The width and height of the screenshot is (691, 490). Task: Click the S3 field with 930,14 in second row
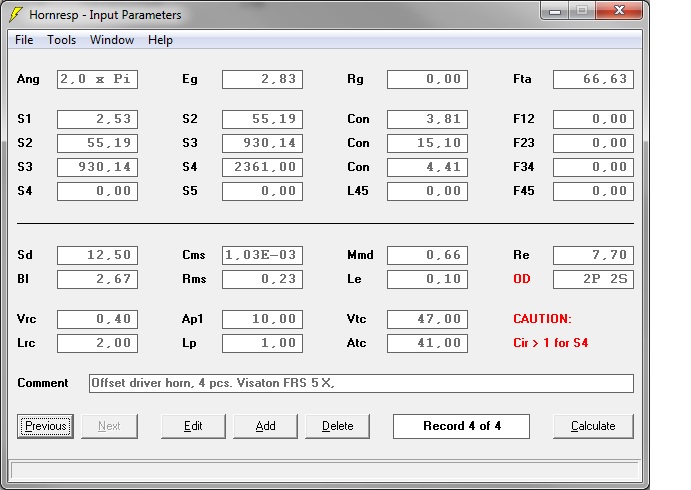(x=262, y=143)
